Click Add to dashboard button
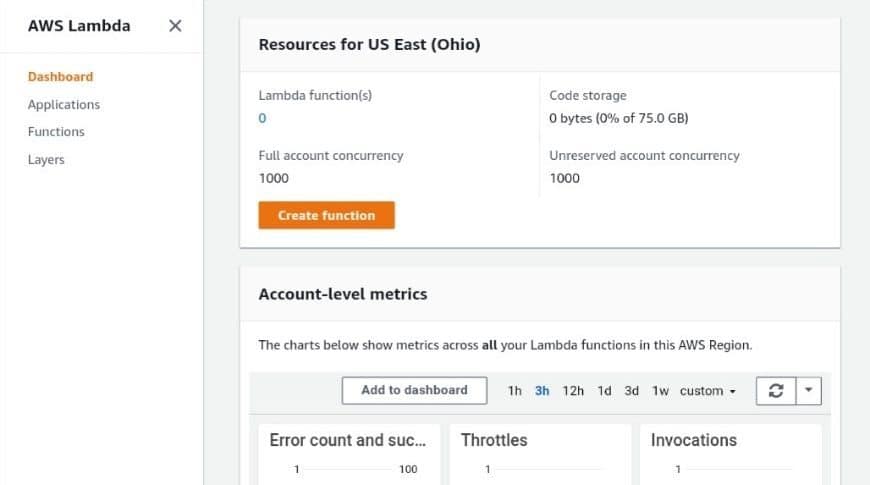The width and height of the screenshot is (870, 485). (414, 391)
